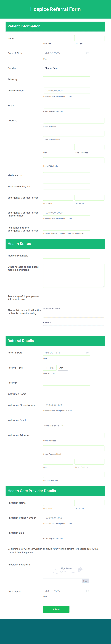Open the Referral Date calendar picker
Viewport: 111px width, 644px height.
pyautogui.click(x=87, y=353)
